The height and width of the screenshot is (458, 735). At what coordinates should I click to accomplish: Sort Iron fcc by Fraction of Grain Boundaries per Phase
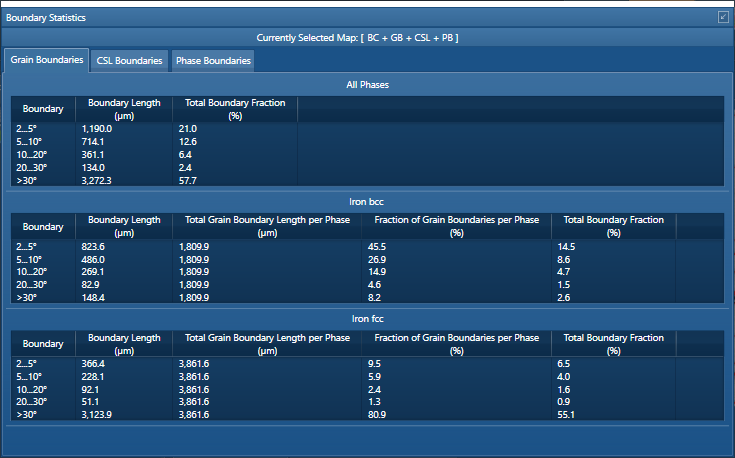pyautogui.click(x=456, y=344)
